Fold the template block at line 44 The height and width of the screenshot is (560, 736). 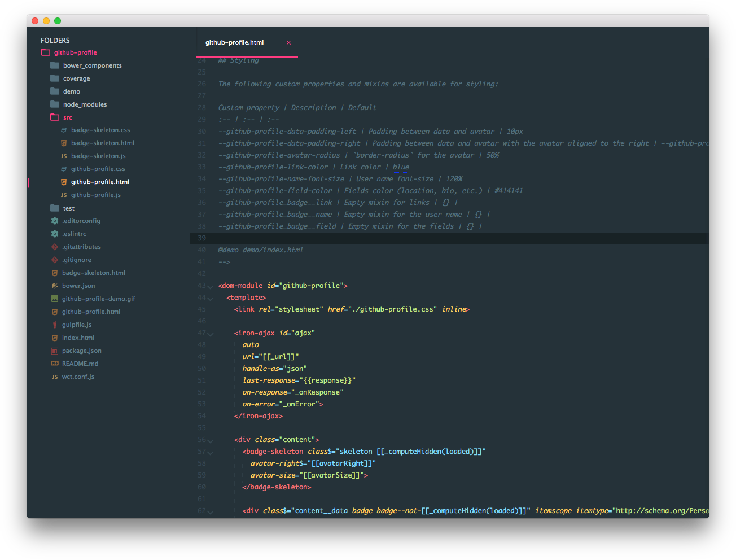tap(211, 298)
